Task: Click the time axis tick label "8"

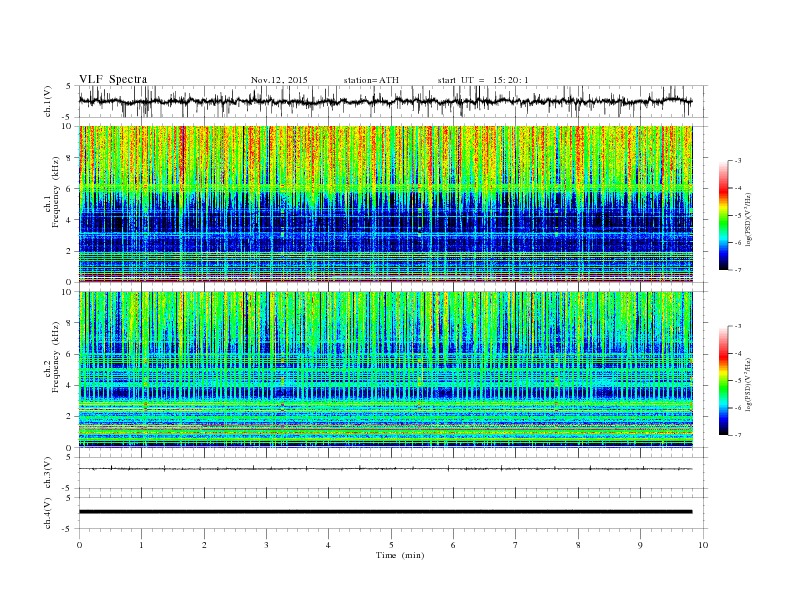Action: tap(578, 545)
